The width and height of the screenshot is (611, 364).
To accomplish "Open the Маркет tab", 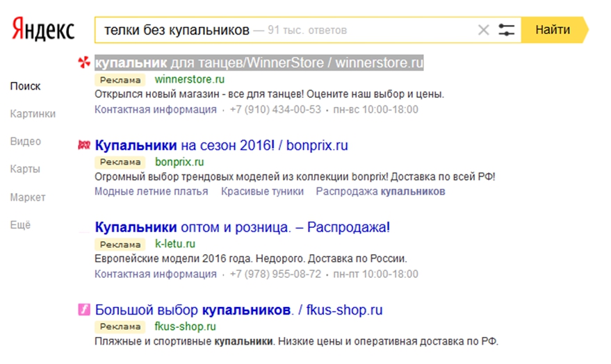I will click(28, 197).
